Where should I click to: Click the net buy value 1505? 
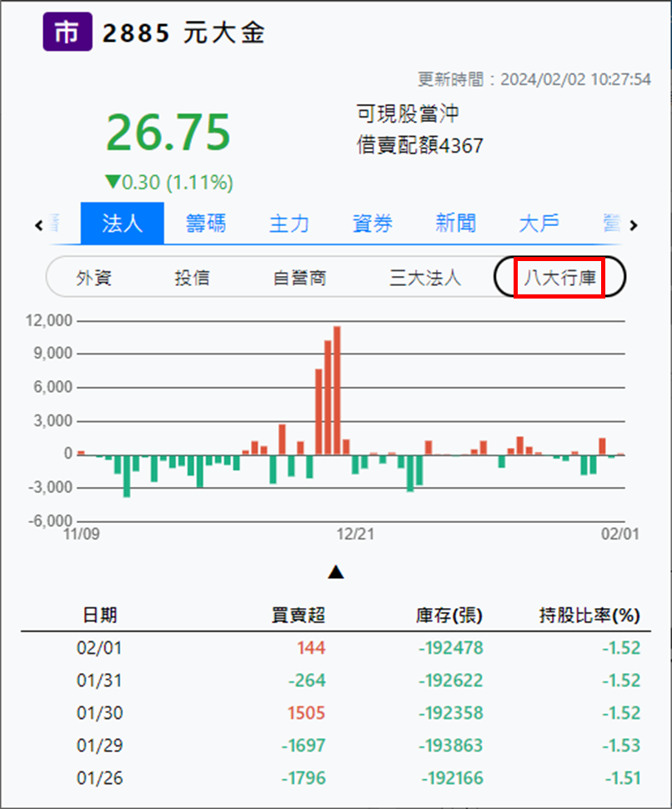[x=306, y=713]
